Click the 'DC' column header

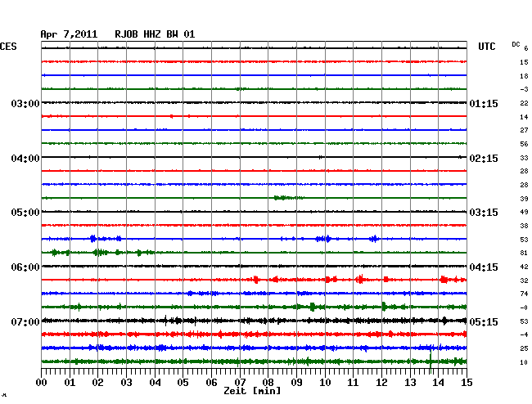click(516, 44)
